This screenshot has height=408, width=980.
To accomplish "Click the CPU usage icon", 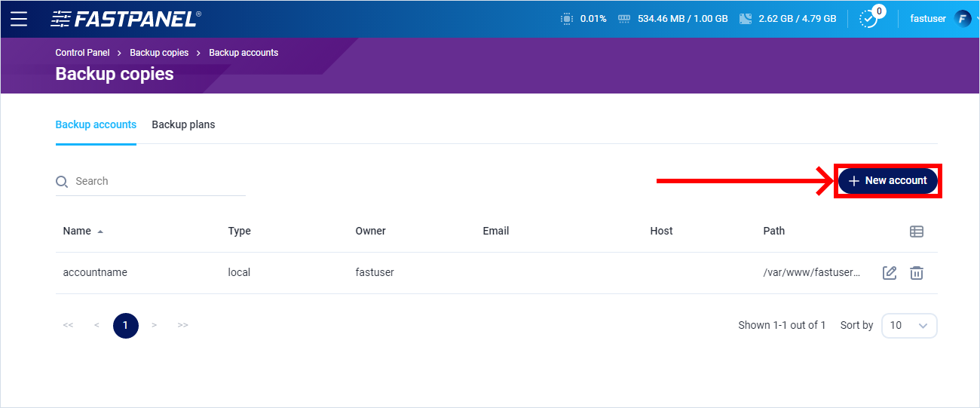I will [x=567, y=19].
